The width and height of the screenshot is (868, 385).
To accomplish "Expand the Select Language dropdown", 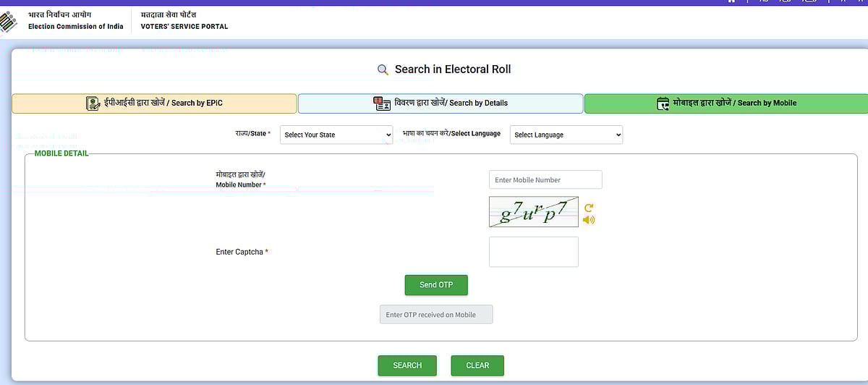I will 566,135.
